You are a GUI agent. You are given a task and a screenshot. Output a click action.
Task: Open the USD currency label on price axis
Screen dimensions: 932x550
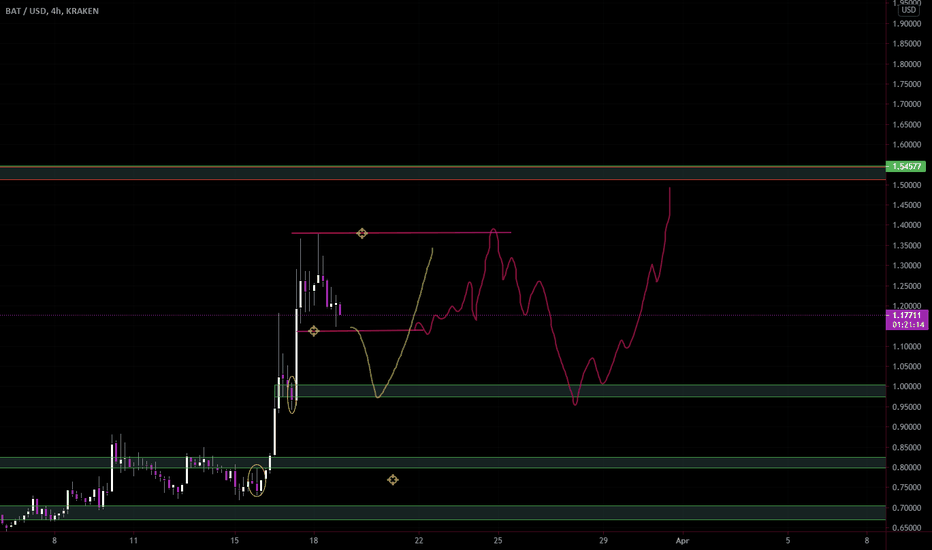tap(908, 10)
